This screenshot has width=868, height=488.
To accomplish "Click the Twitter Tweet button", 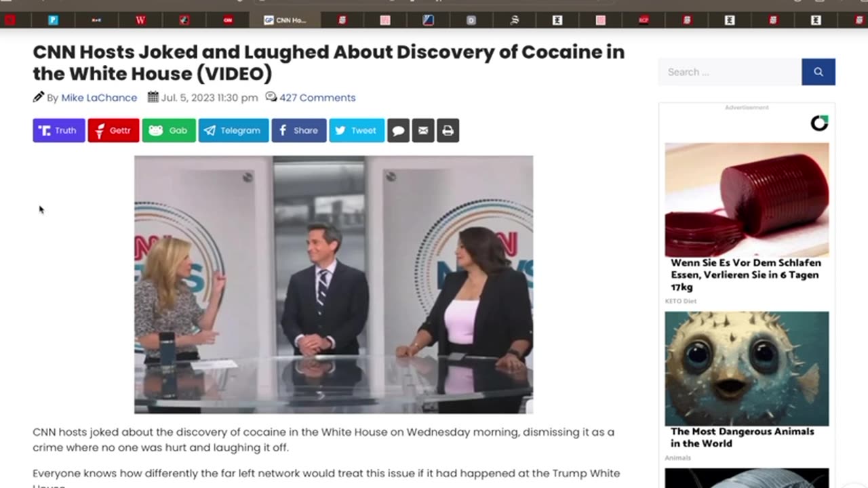I will (357, 130).
